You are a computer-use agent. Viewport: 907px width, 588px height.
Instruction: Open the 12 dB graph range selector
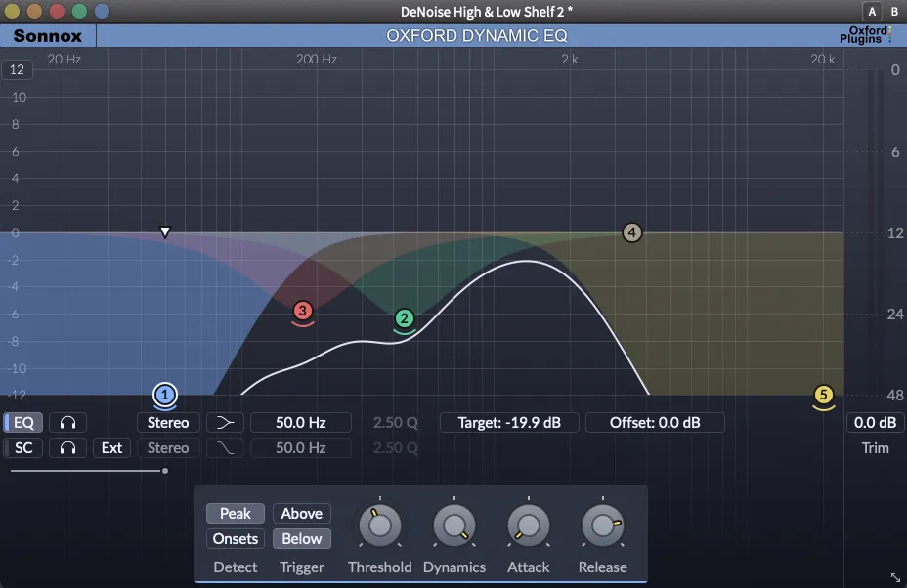click(18, 70)
